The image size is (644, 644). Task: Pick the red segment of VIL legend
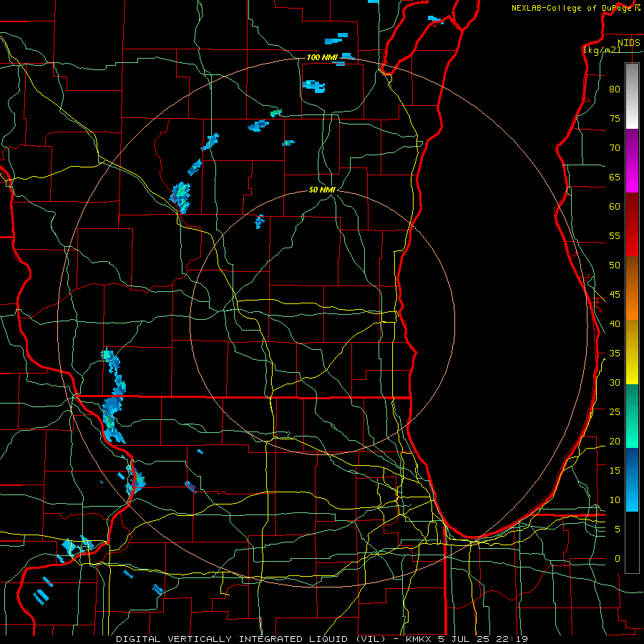(632, 225)
